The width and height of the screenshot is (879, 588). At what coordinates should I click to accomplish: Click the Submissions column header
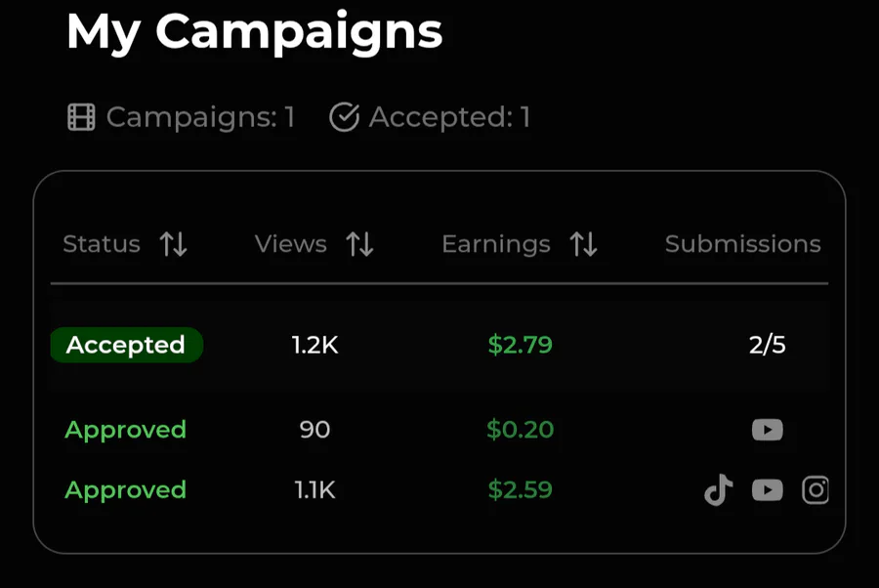click(742, 244)
